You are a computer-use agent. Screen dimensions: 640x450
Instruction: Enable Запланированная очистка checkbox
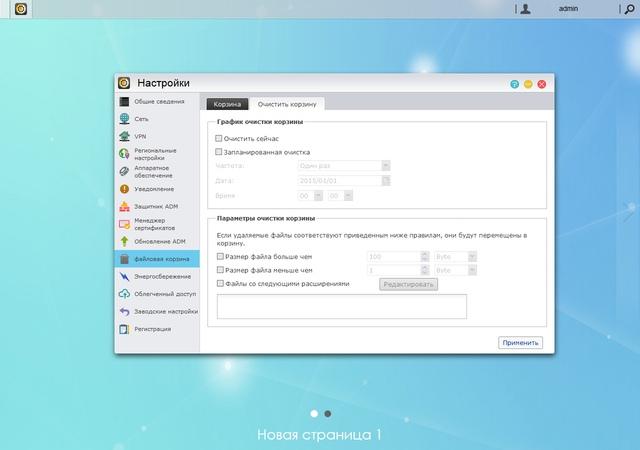(218, 152)
